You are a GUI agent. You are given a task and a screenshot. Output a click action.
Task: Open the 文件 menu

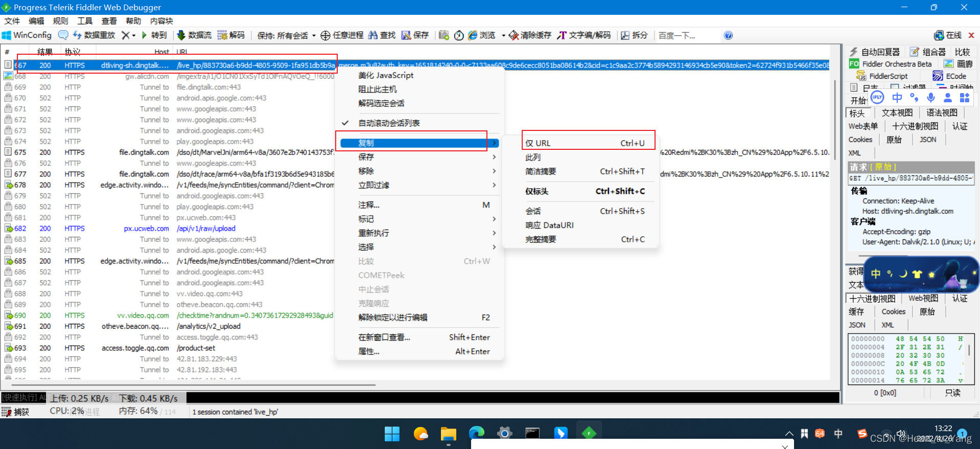click(x=12, y=21)
